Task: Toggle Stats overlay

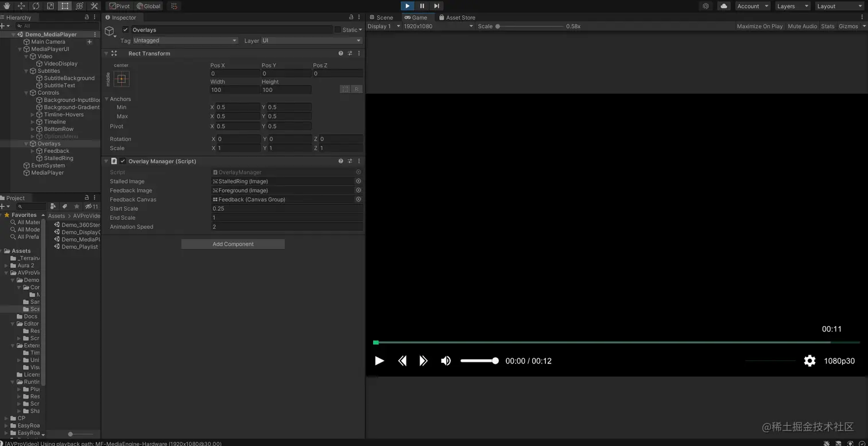Action: [x=827, y=26]
